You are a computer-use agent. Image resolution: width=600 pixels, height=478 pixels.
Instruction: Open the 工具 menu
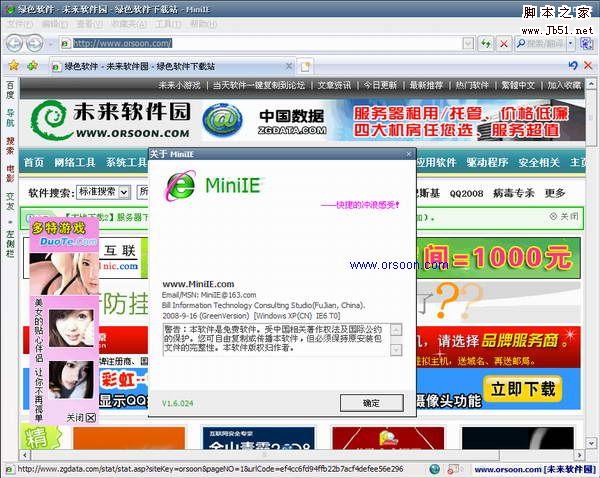(168, 24)
